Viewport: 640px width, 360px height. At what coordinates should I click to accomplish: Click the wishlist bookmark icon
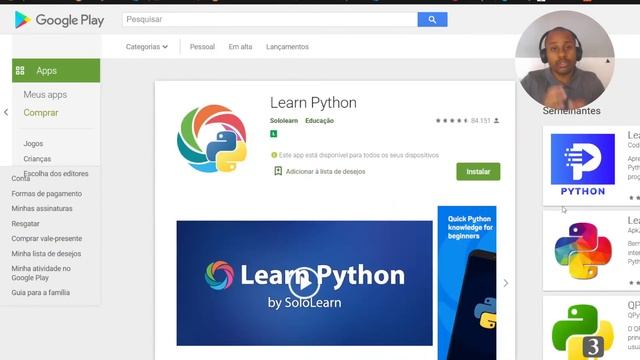click(x=278, y=171)
